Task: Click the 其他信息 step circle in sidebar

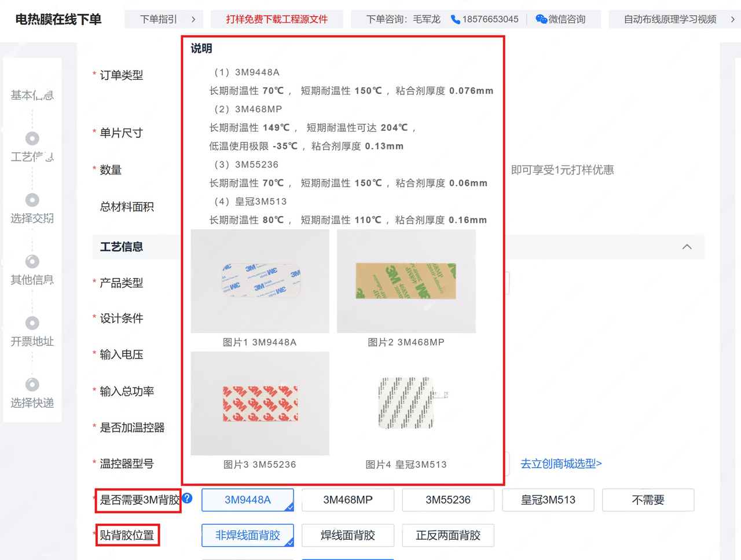Action: pos(32,262)
